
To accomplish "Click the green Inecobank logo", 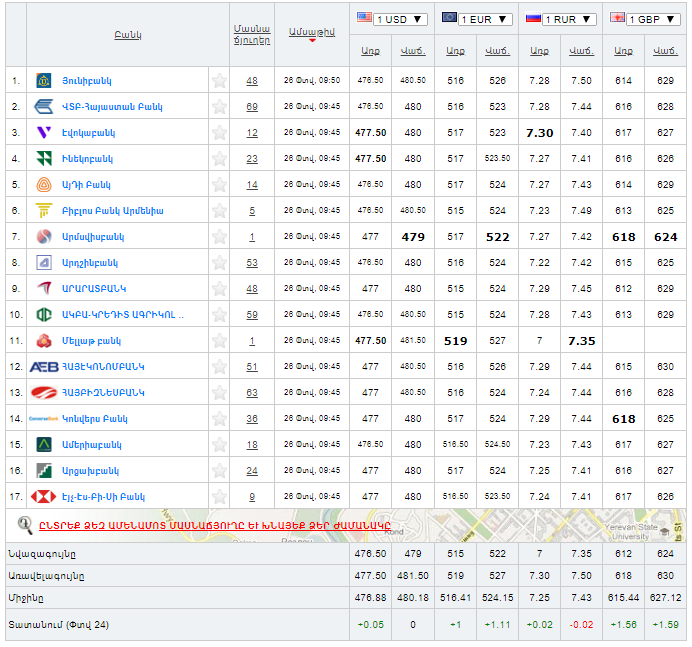I will [x=44, y=158].
